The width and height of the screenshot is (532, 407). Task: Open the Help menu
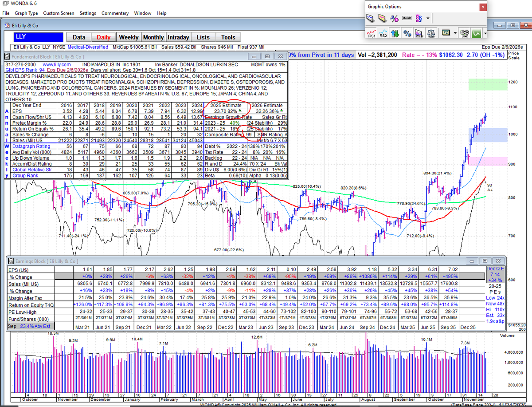pyautogui.click(x=161, y=13)
